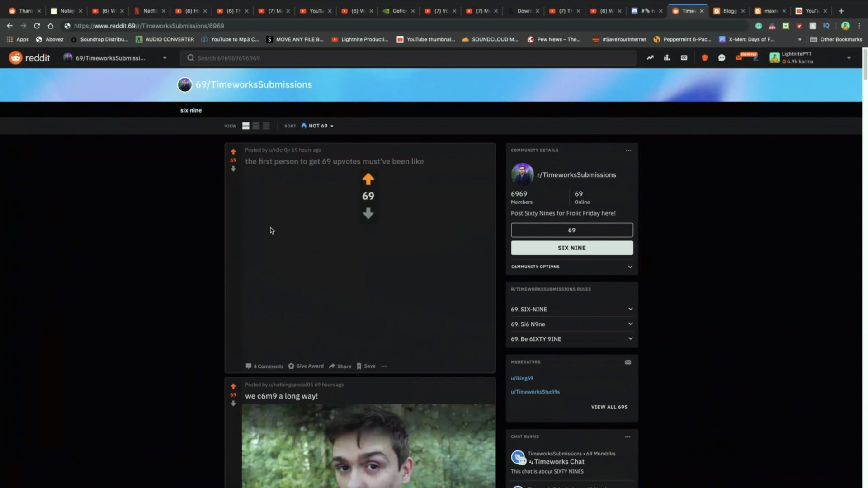Open moderator profile u/iking69
Image resolution: width=868 pixels, height=488 pixels.
click(x=522, y=378)
